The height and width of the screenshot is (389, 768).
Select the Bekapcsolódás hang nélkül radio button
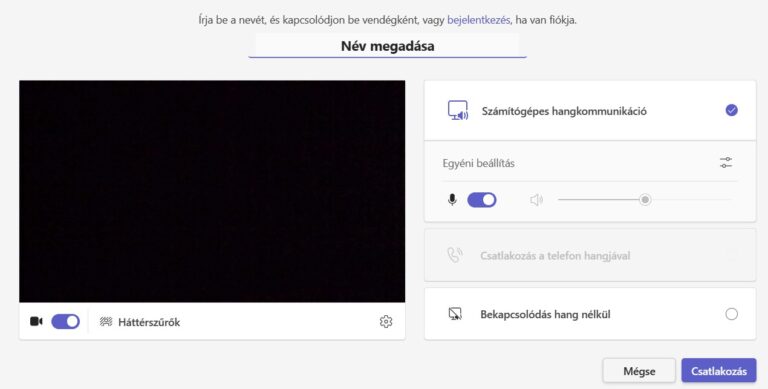(x=731, y=314)
